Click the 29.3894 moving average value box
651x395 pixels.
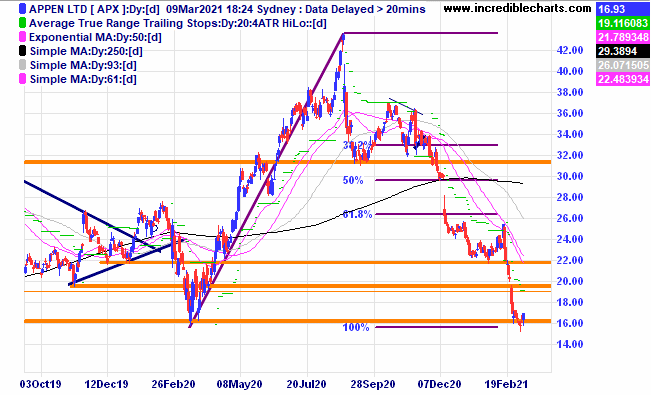[623, 51]
